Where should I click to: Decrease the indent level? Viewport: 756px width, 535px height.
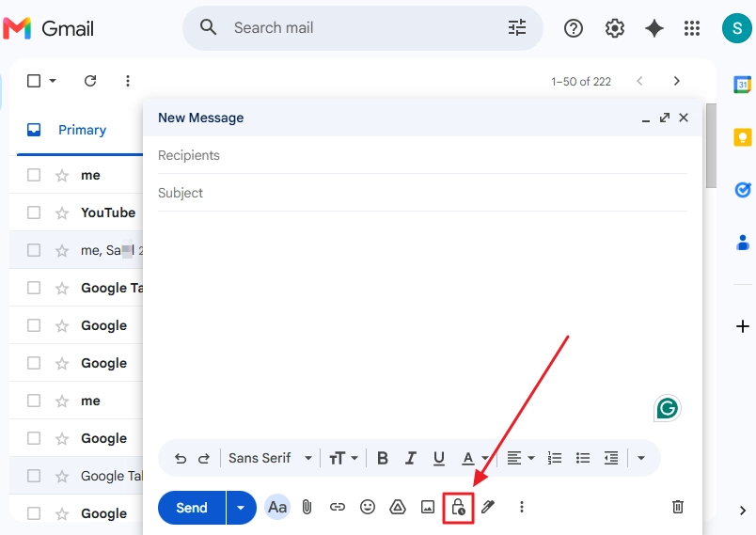click(611, 458)
